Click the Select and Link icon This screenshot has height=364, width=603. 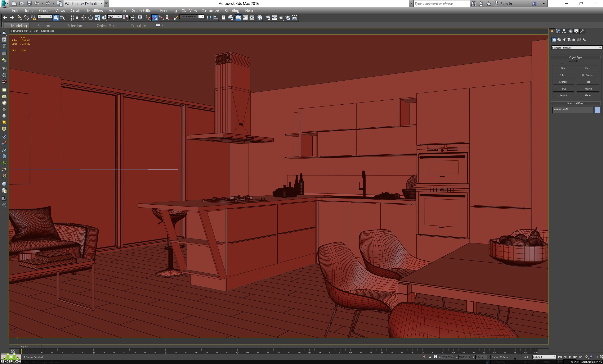20,18
